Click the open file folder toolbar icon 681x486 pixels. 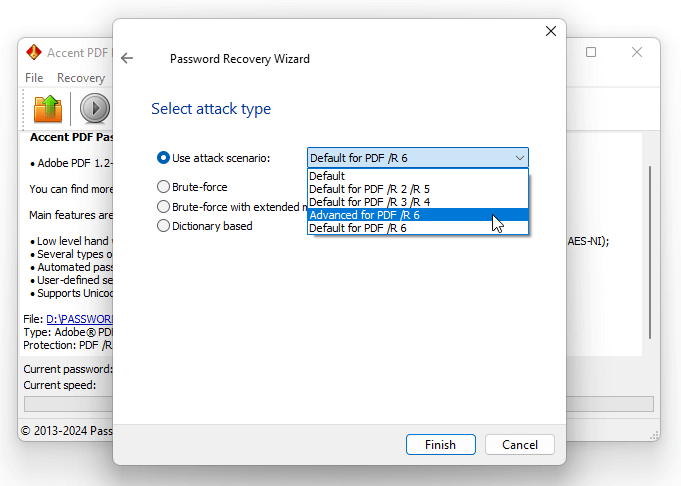tap(48, 108)
